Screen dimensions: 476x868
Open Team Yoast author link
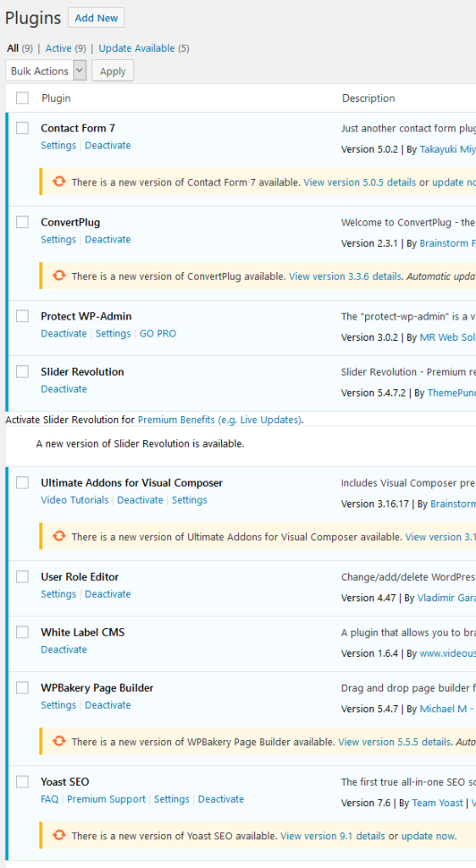[x=438, y=803]
